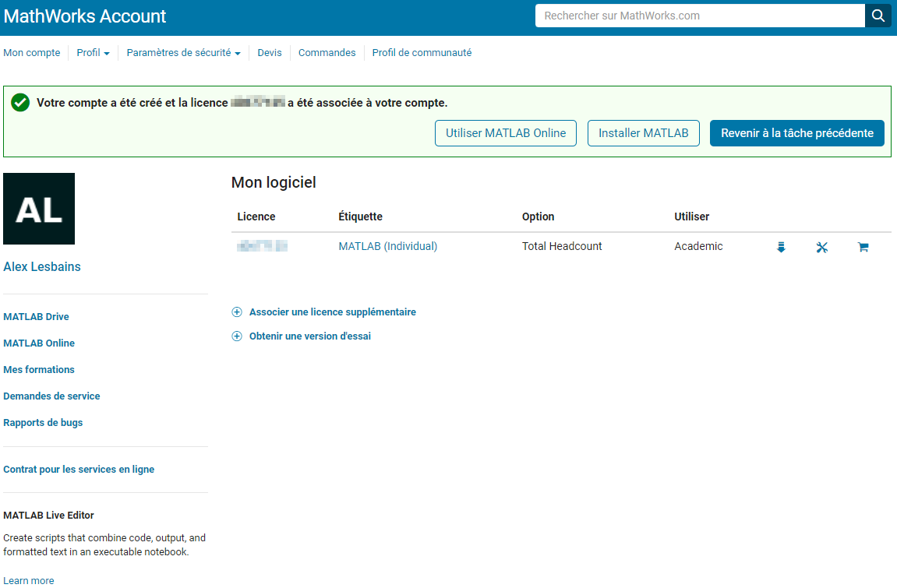The image size is (897, 588).
Task: Open the Profil dropdown menu
Action: [93, 53]
